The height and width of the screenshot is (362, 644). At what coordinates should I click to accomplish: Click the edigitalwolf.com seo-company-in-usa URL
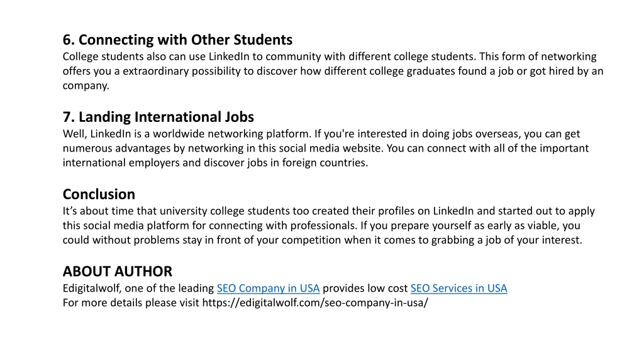click(315, 303)
